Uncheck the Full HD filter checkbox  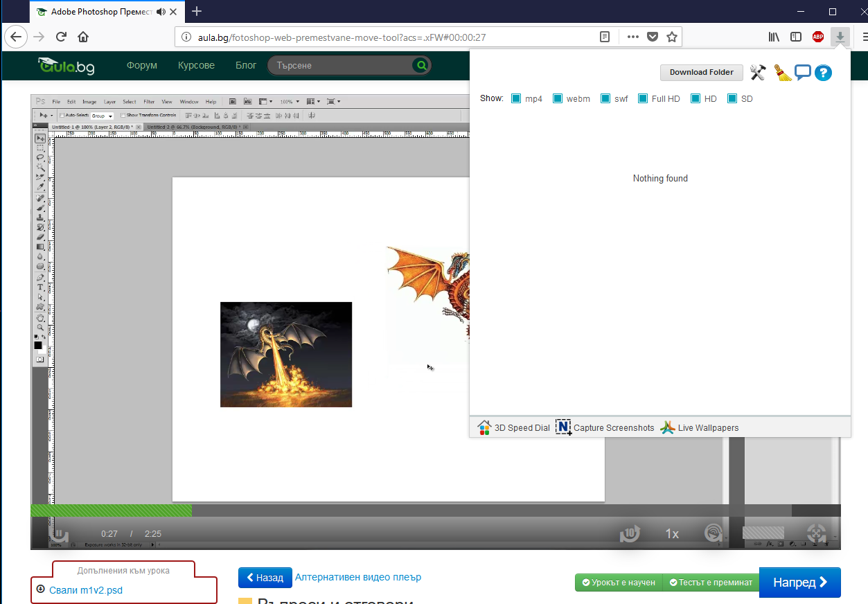tap(642, 98)
